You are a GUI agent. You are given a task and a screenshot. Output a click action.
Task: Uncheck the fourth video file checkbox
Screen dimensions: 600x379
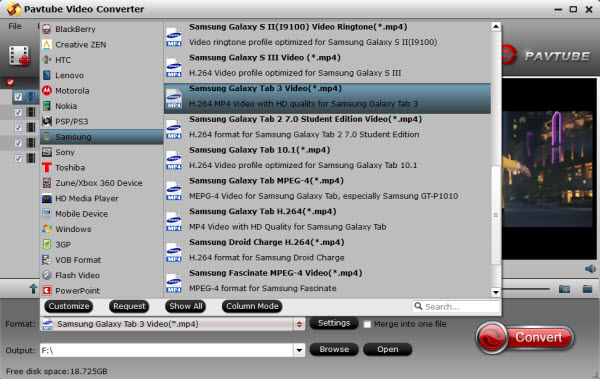coord(18,143)
